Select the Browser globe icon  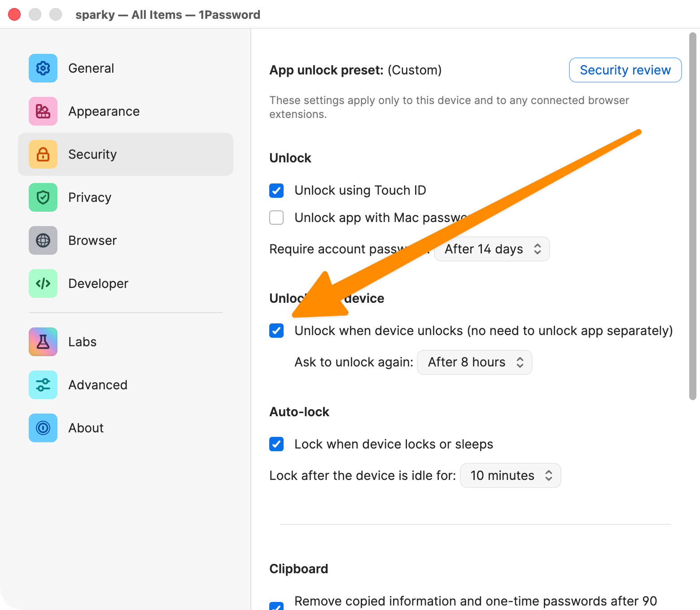(43, 240)
